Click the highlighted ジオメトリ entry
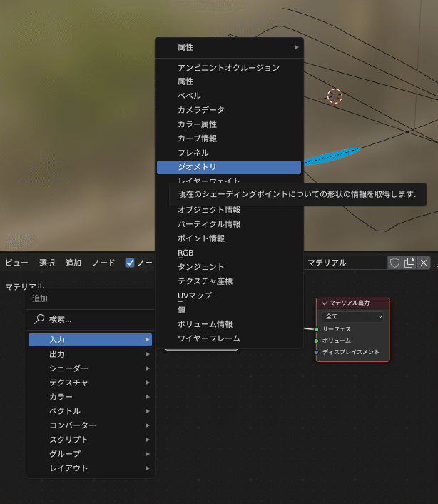 point(229,167)
